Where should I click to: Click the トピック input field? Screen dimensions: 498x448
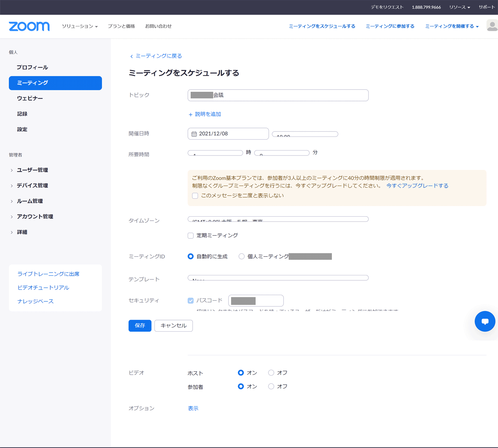[x=278, y=95]
